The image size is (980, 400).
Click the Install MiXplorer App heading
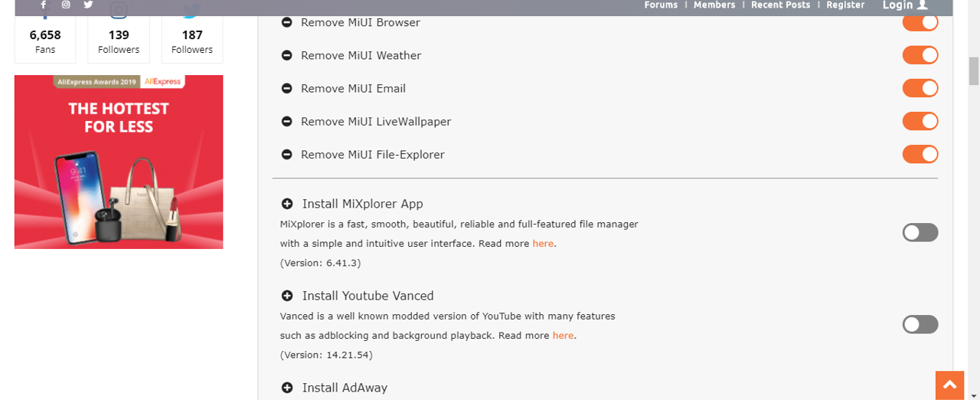(362, 204)
